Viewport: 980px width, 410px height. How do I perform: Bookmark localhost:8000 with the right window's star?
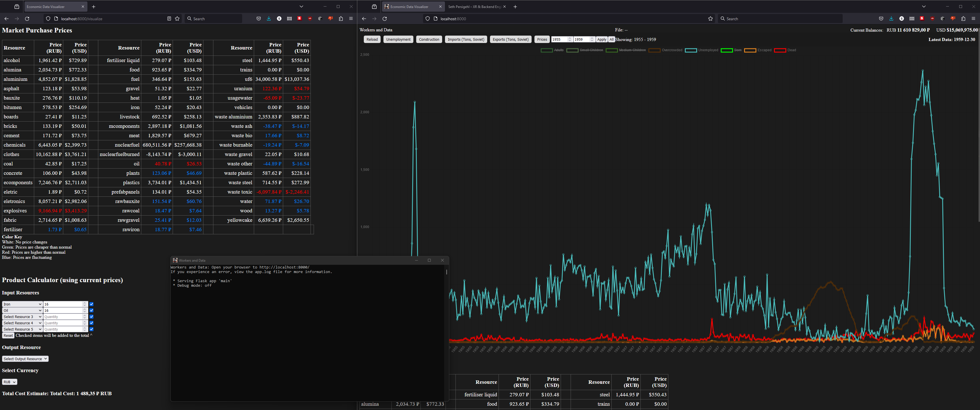coord(710,19)
